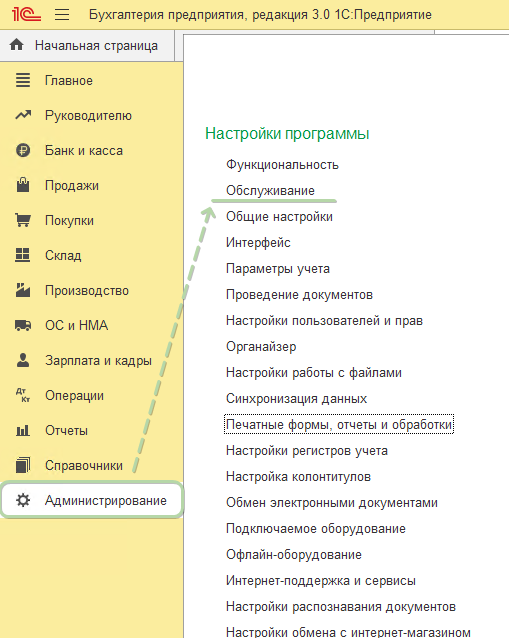Open Параметры учета
This screenshot has height=638, width=509.
coord(277,269)
